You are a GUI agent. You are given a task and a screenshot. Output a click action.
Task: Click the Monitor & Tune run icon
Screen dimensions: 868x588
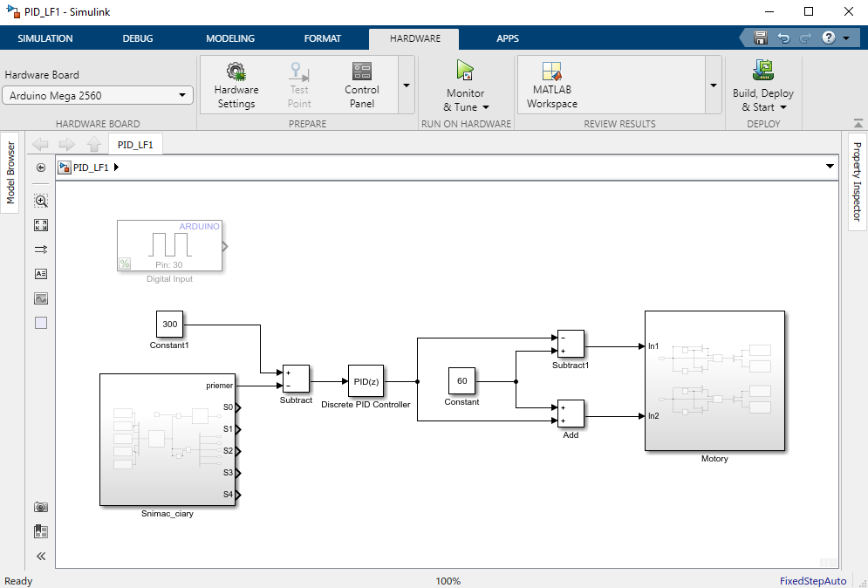click(x=465, y=72)
